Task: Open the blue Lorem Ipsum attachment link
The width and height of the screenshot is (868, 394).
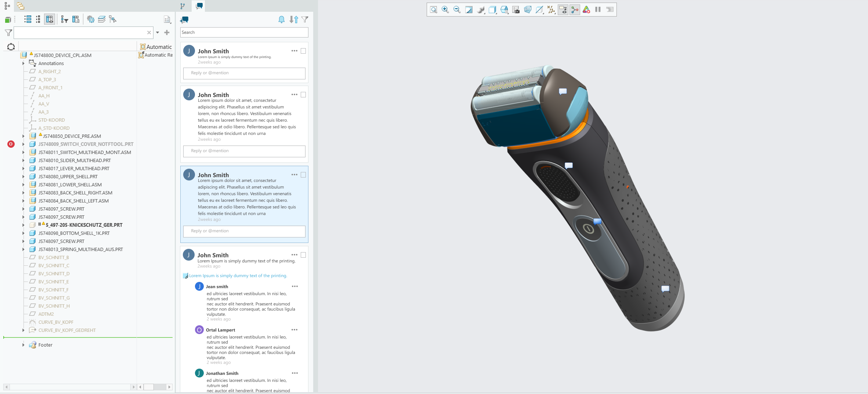Action: point(238,276)
